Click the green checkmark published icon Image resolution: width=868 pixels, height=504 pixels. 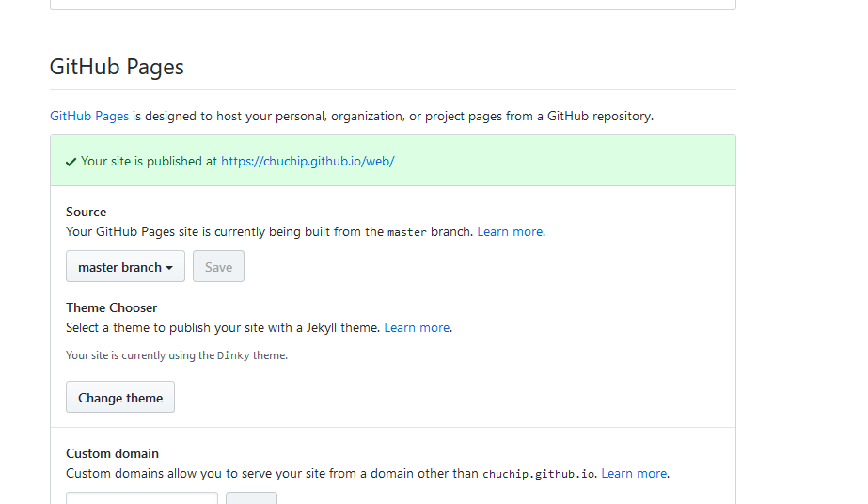coord(71,162)
